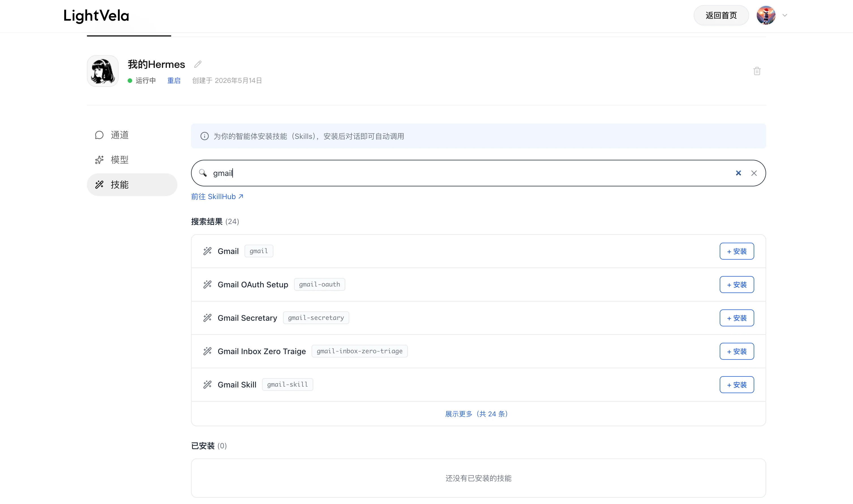The width and height of the screenshot is (853, 504).
Task: Click the gmail-oauth slug tag
Action: [x=320, y=284]
